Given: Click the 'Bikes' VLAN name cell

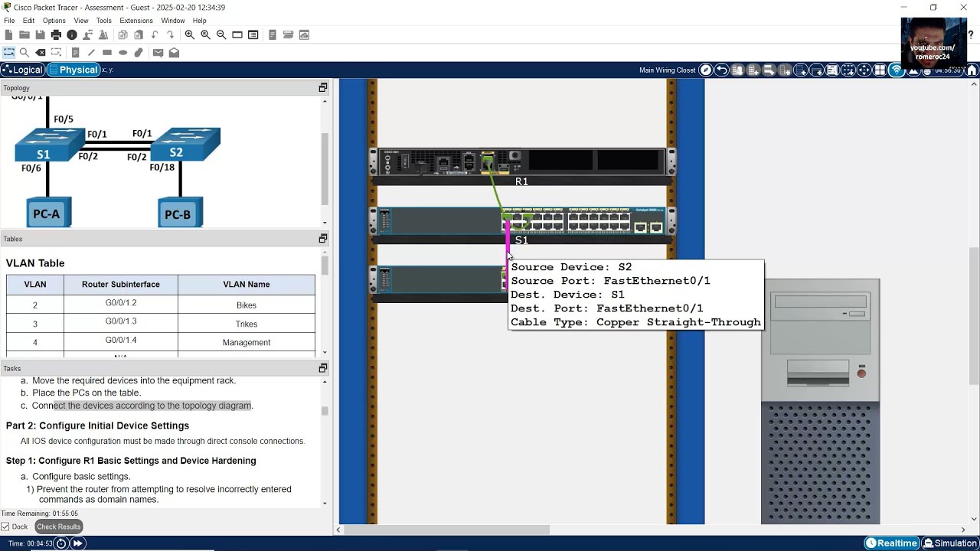Looking at the screenshot, I should 247,305.
